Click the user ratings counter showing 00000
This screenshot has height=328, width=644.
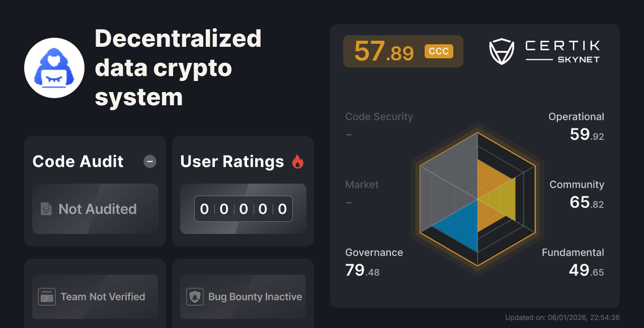click(243, 209)
